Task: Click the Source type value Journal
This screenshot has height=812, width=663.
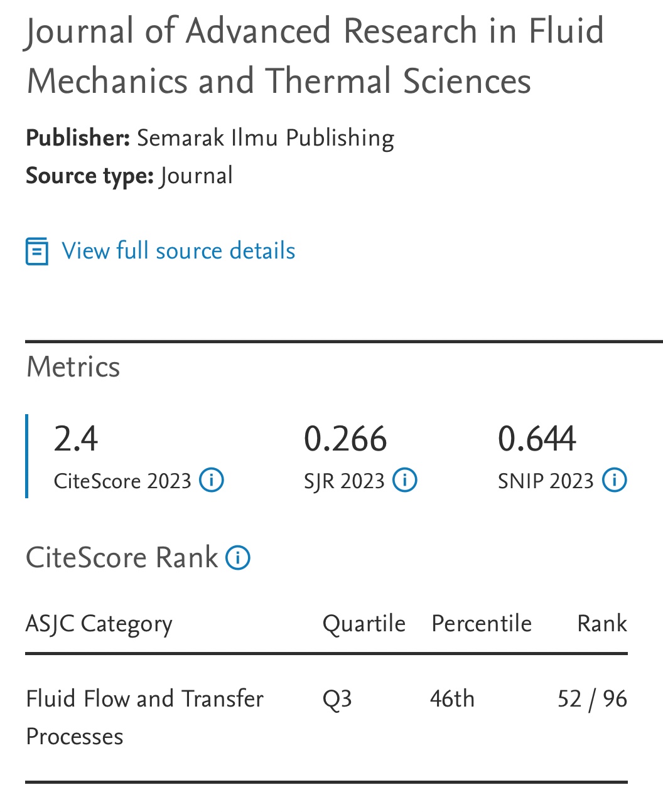Action: pos(197,176)
